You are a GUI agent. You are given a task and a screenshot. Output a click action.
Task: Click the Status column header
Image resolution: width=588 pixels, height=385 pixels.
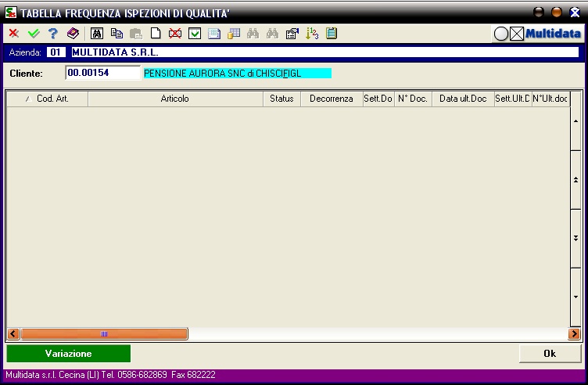[x=281, y=99]
